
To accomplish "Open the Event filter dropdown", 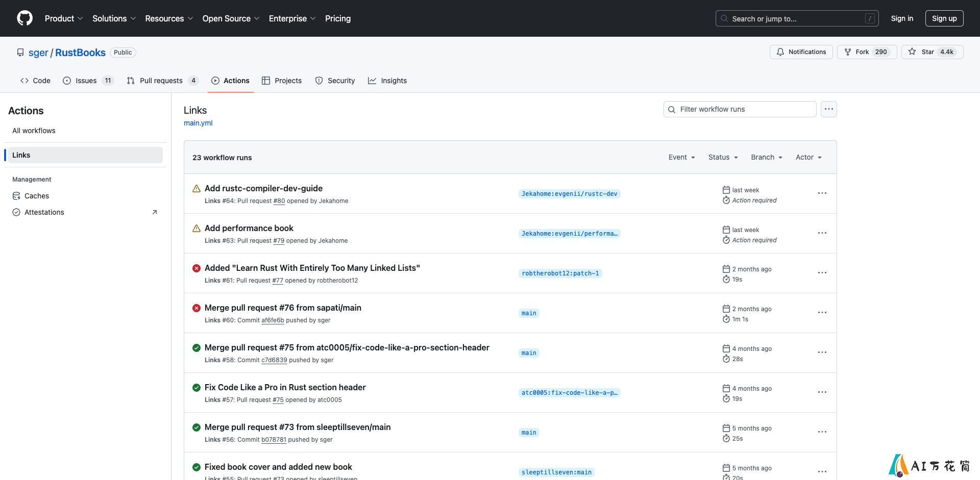I will coord(682,157).
